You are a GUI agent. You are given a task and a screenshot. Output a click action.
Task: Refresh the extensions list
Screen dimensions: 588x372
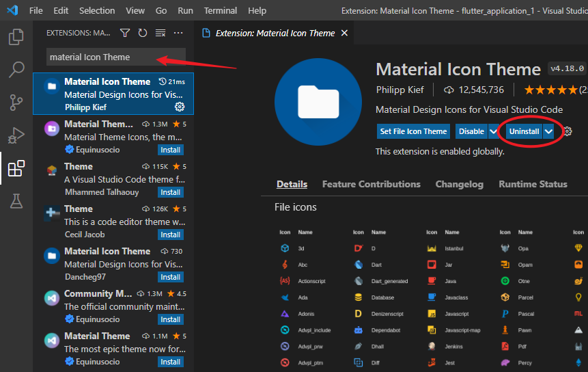point(143,33)
